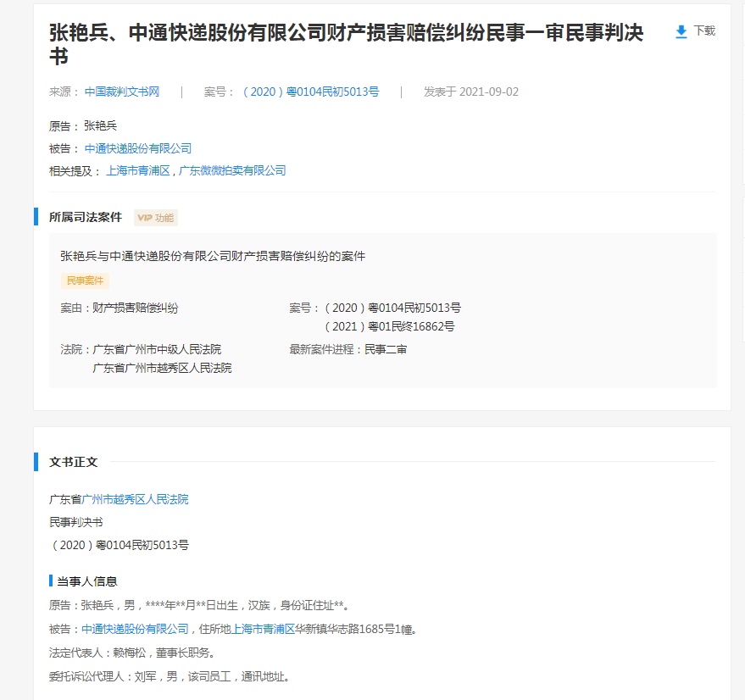Viewport: 745px width, 700px height.
Task: Open case number link （2020）粤0104民初5013号 in header
Action: coord(310,92)
